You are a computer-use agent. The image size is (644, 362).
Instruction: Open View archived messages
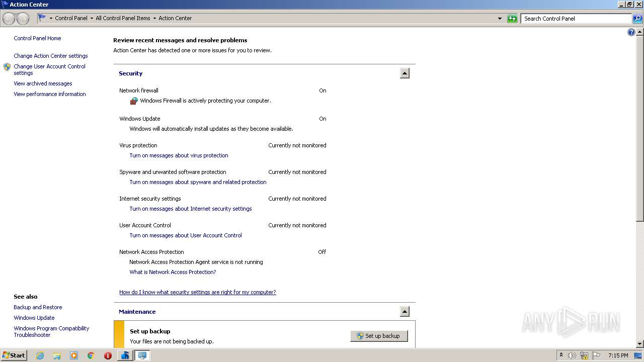(x=43, y=83)
